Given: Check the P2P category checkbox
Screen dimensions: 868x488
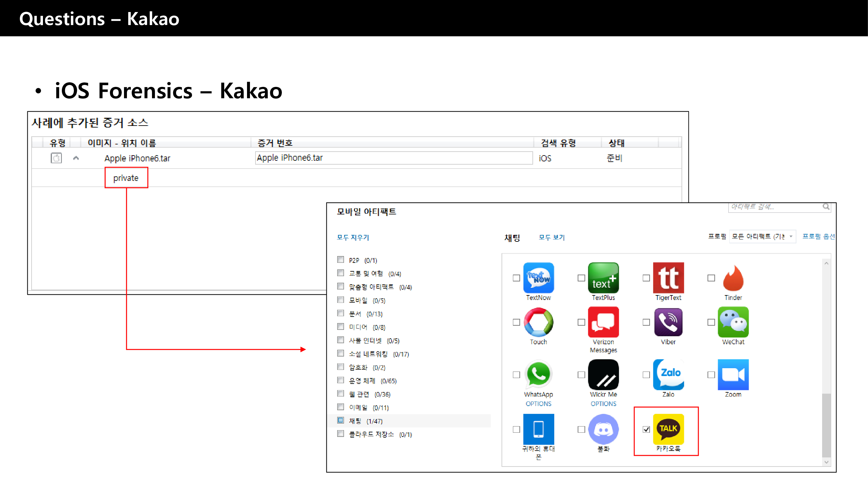Looking at the screenshot, I should tap(341, 260).
